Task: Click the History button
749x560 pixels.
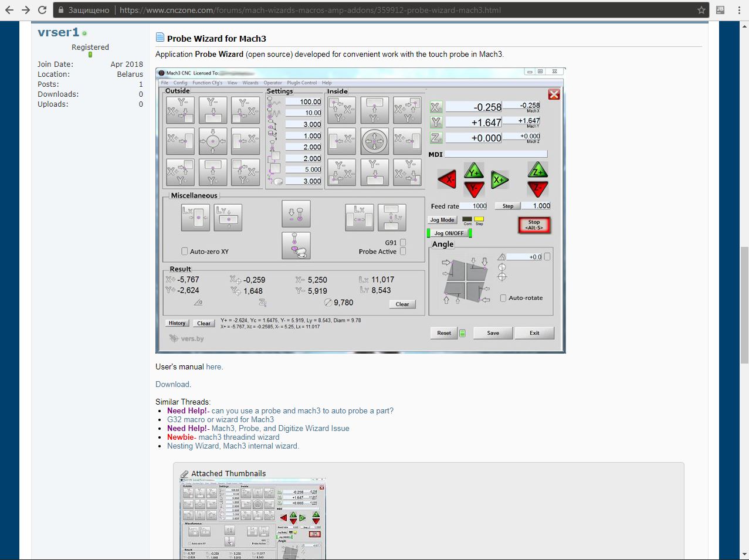Action: click(177, 323)
